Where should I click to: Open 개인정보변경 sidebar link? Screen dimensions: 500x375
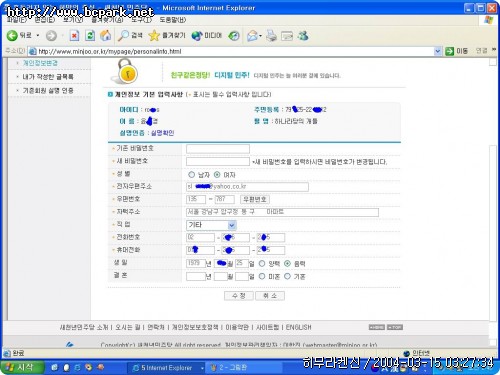click(x=40, y=63)
